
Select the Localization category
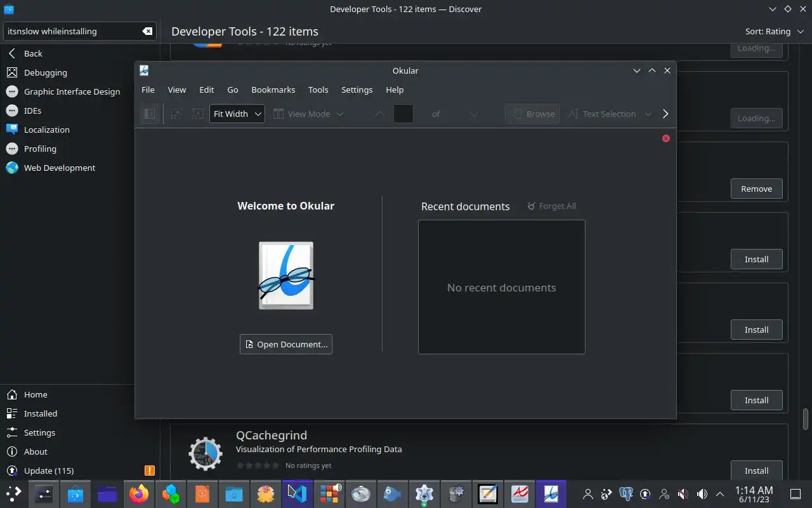click(80, 130)
